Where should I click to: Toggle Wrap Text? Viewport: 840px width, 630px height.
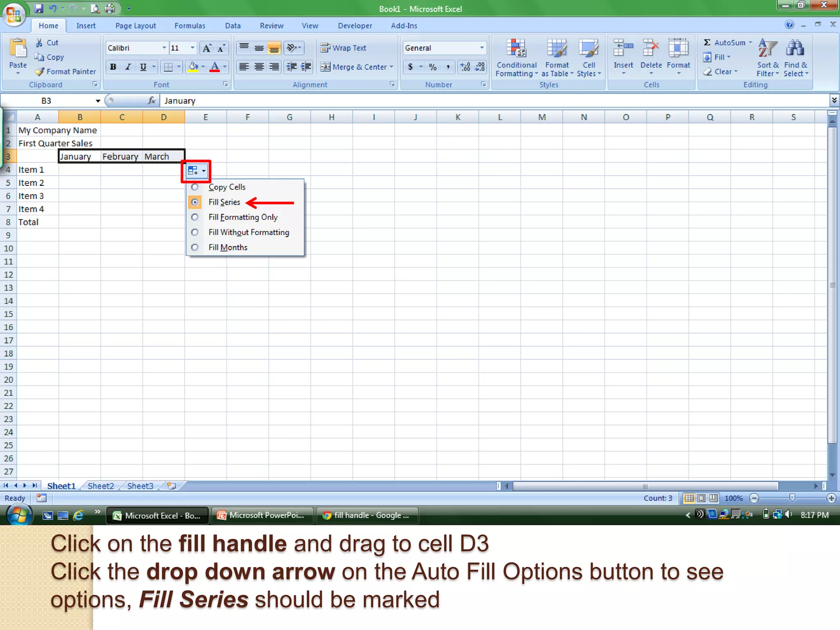[343, 48]
